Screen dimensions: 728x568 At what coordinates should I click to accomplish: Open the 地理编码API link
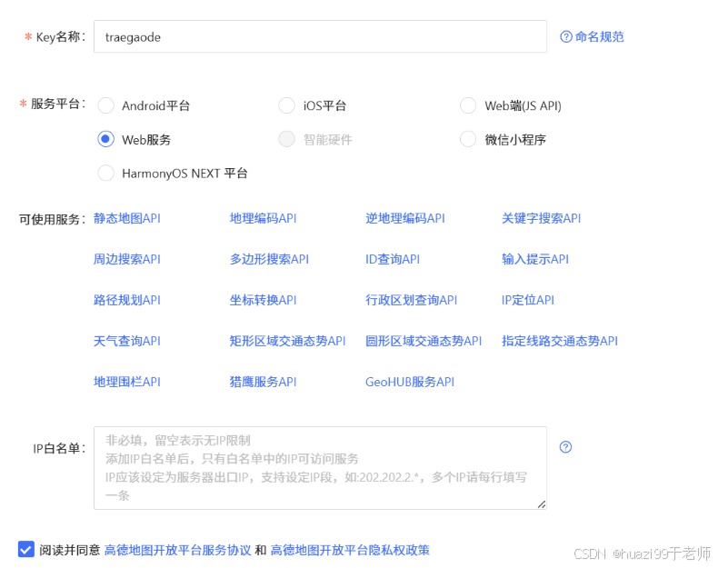pyautogui.click(x=263, y=218)
